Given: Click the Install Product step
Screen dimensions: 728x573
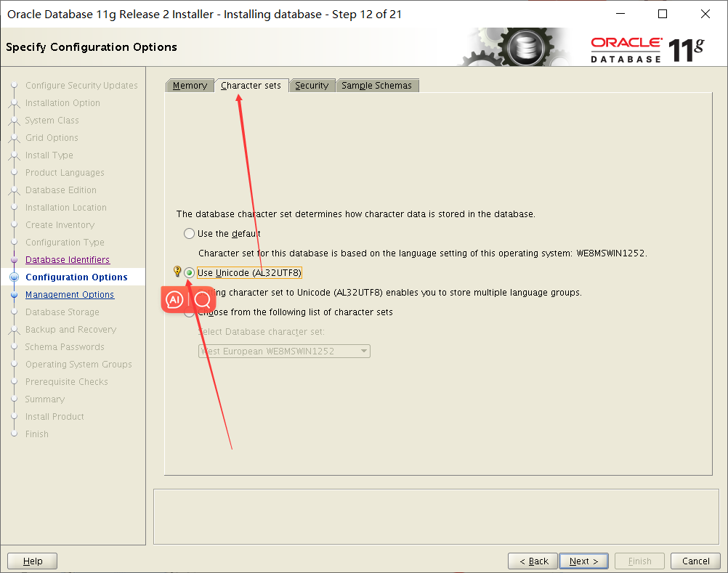Looking at the screenshot, I should click(x=54, y=417).
